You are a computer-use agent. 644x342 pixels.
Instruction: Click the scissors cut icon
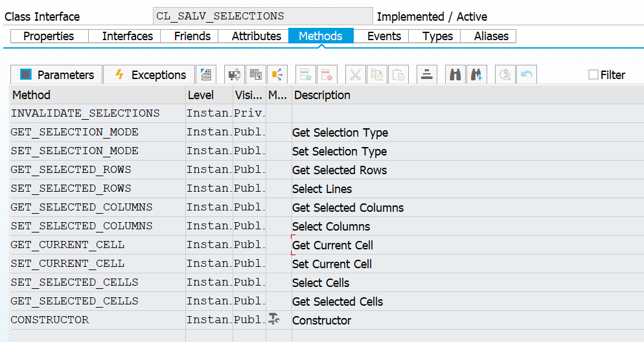pyautogui.click(x=355, y=74)
